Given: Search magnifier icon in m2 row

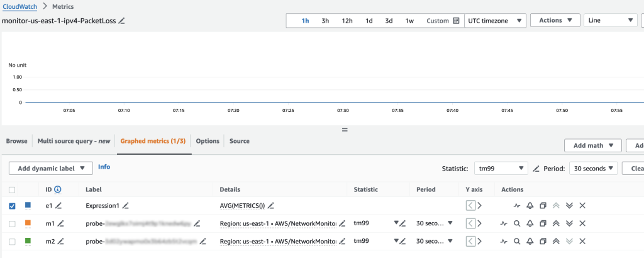Looking at the screenshot, I should [x=517, y=242].
